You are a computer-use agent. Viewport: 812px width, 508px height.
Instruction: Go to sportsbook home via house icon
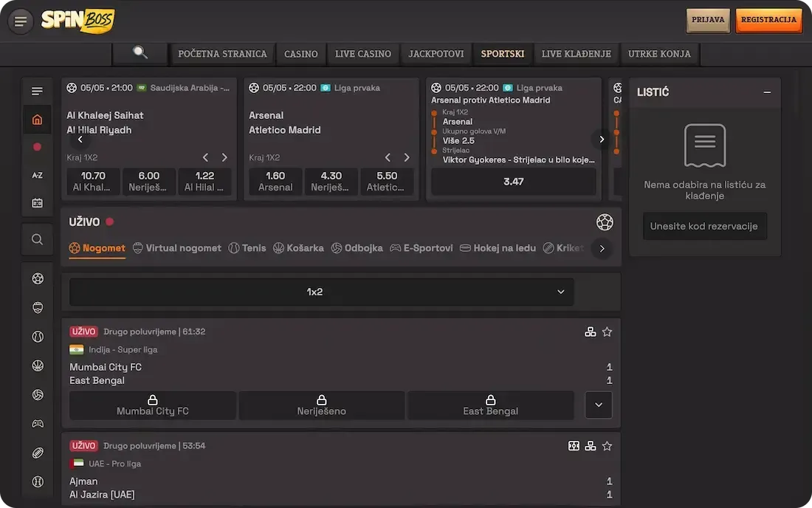(x=38, y=120)
